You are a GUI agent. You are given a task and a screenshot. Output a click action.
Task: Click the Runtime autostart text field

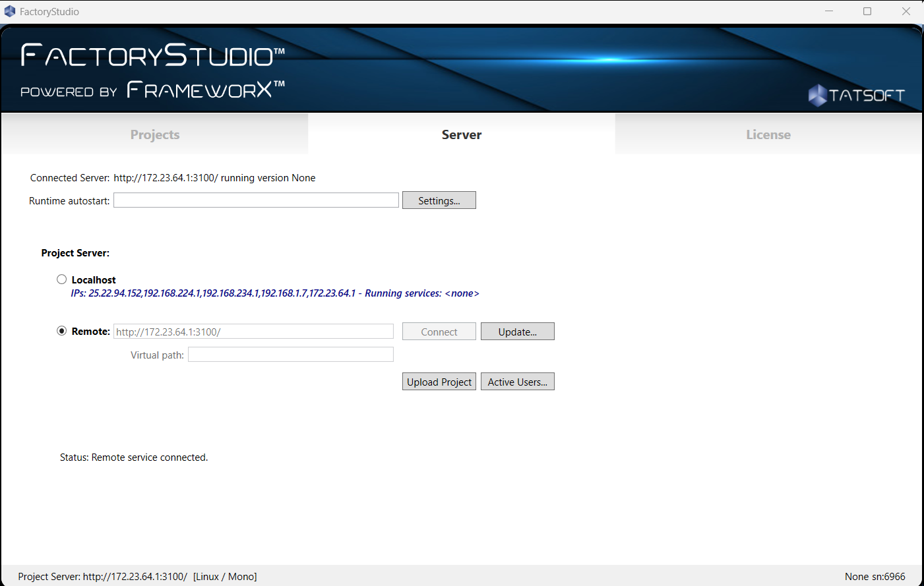pos(256,200)
